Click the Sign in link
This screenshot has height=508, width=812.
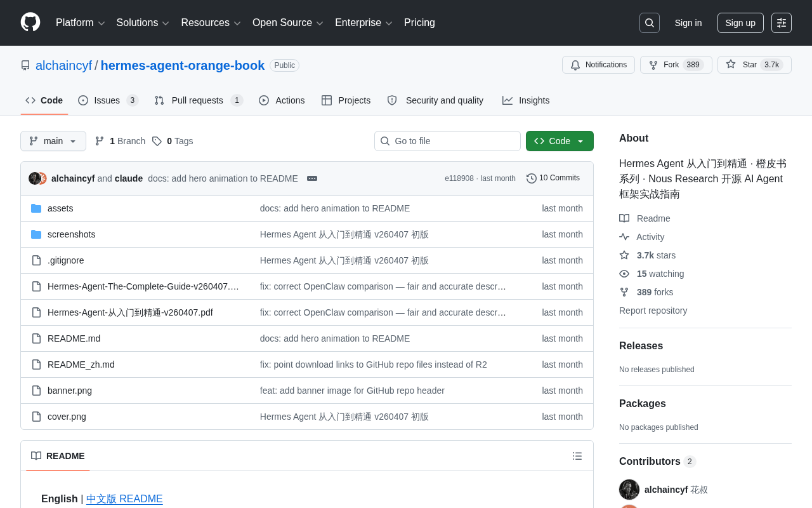coord(688,23)
